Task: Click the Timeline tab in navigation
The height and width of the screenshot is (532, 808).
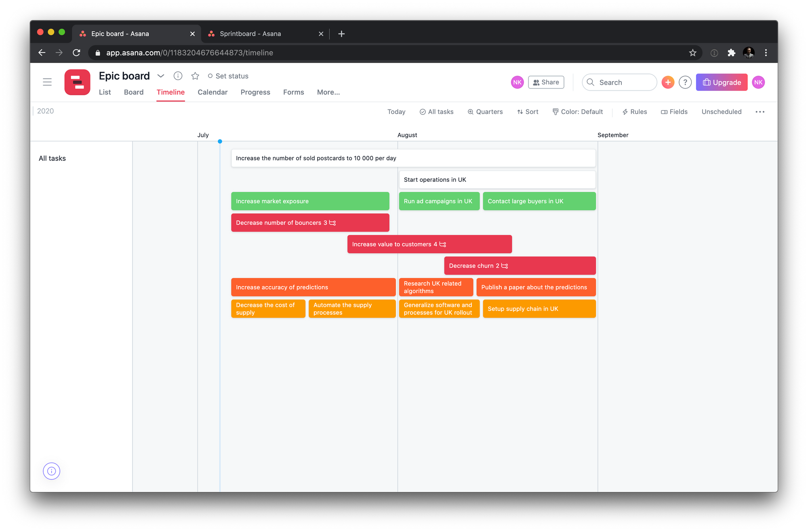Action: click(x=170, y=92)
